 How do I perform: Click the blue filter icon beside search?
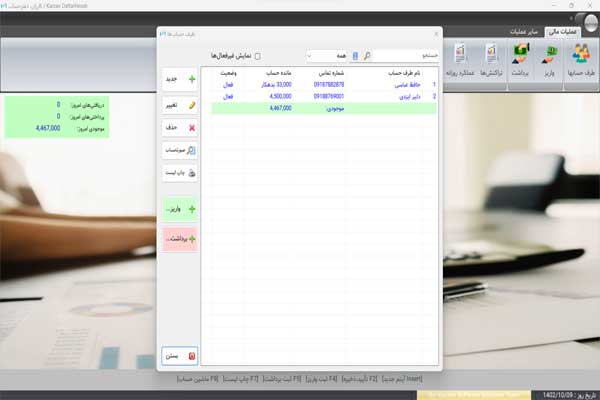(355, 56)
